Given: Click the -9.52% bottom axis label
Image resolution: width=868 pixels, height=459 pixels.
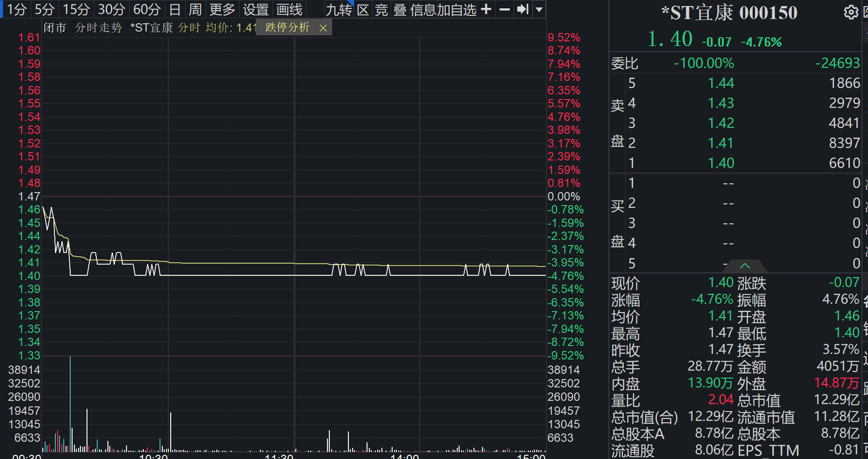Looking at the screenshot, I should click(x=566, y=356).
